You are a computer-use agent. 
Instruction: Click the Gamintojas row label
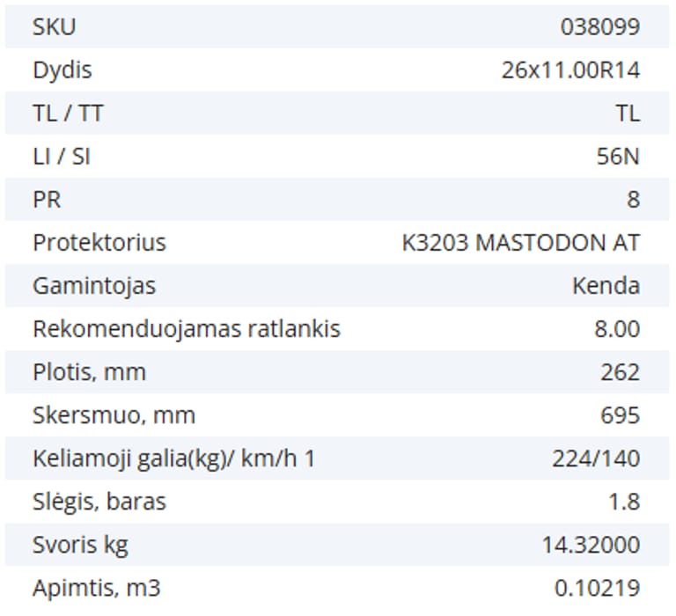(94, 286)
